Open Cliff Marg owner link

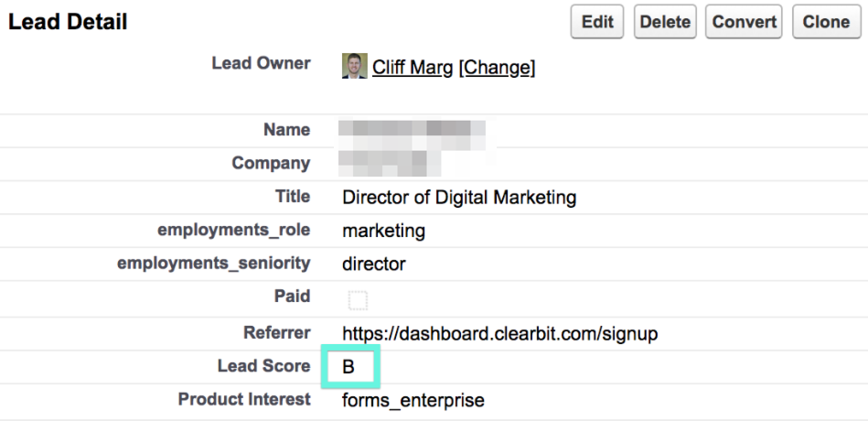pos(413,67)
